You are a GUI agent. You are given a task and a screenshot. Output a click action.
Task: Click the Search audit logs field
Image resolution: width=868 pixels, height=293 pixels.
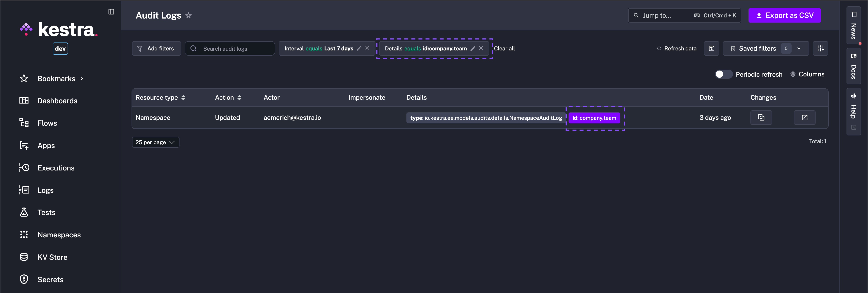(x=230, y=48)
